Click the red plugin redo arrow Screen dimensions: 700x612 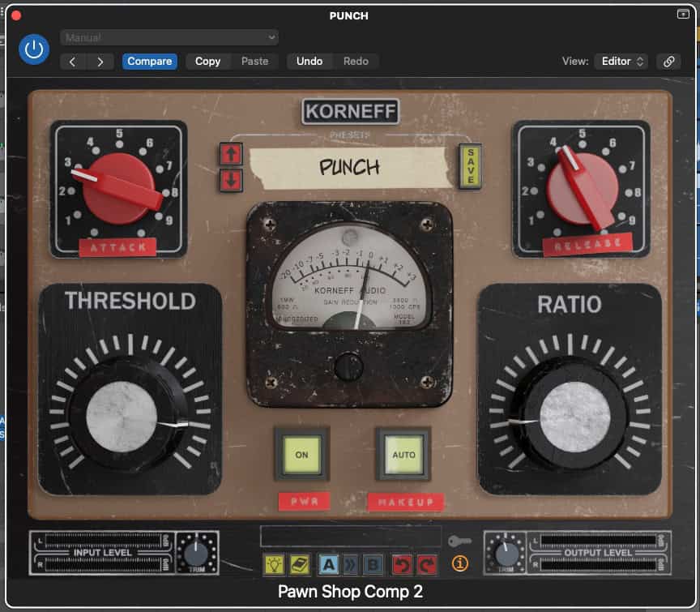(427, 565)
